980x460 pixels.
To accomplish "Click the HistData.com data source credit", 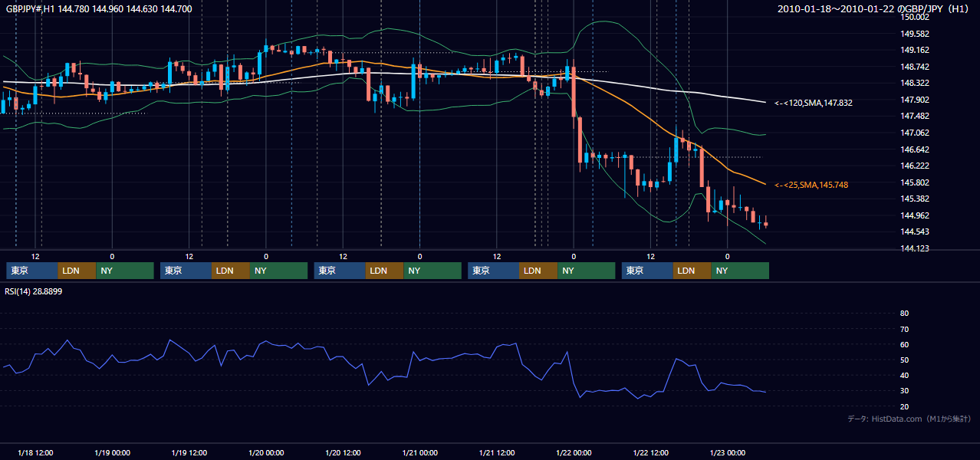I will (909, 419).
